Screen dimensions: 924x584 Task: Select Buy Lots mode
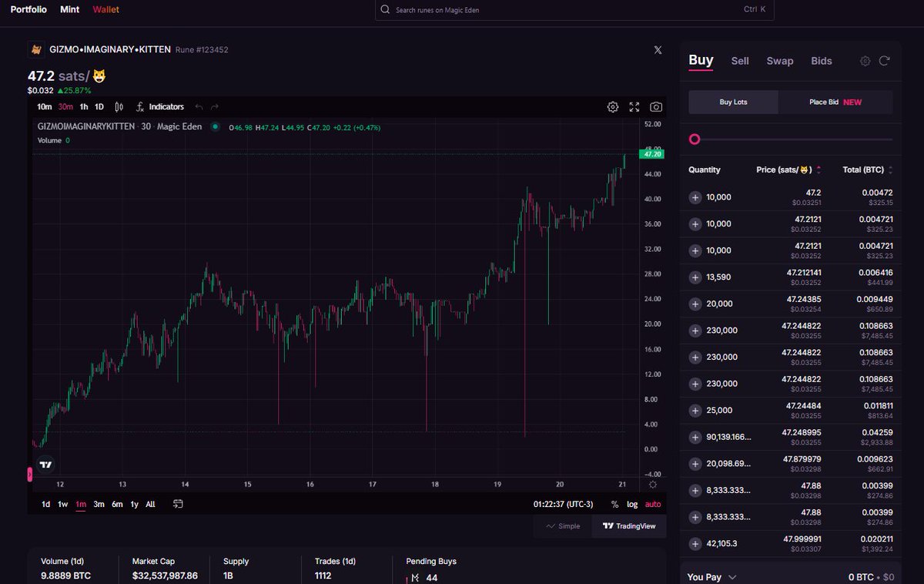coord(733,102)
